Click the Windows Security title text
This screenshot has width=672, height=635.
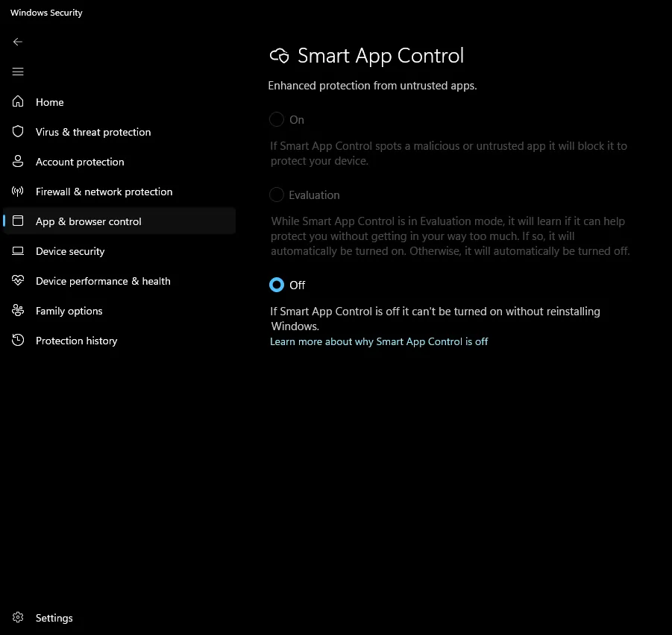tap(46, 13)
